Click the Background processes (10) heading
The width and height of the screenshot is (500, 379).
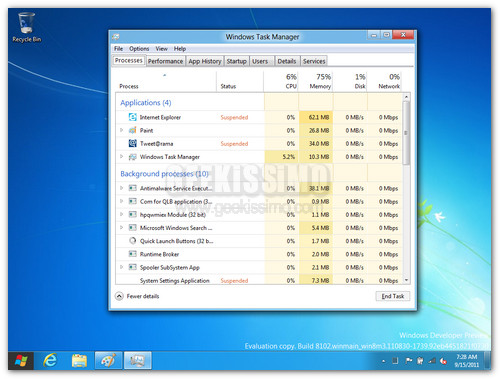tap(164, 174)
